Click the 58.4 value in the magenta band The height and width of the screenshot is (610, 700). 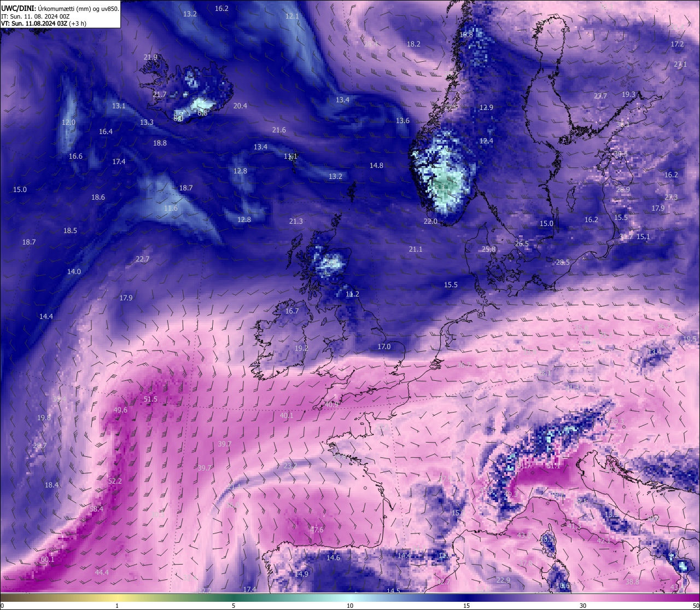click(x=96, y=509)
